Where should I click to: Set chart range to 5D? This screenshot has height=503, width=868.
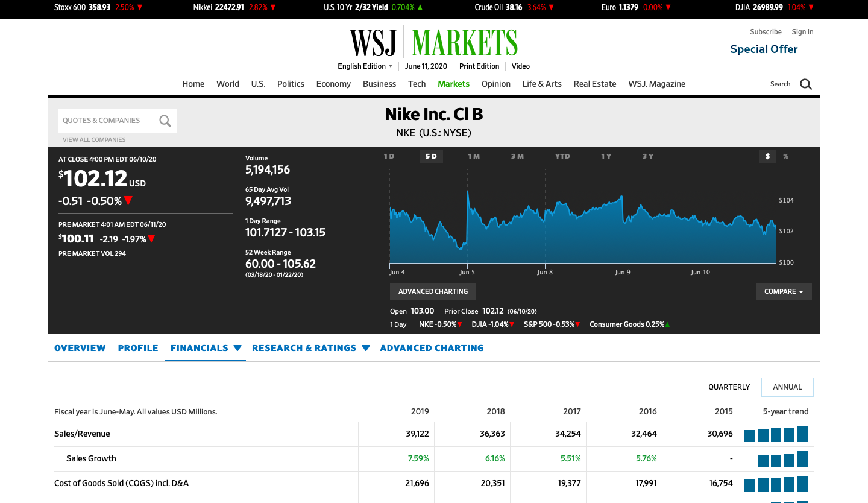431,156
